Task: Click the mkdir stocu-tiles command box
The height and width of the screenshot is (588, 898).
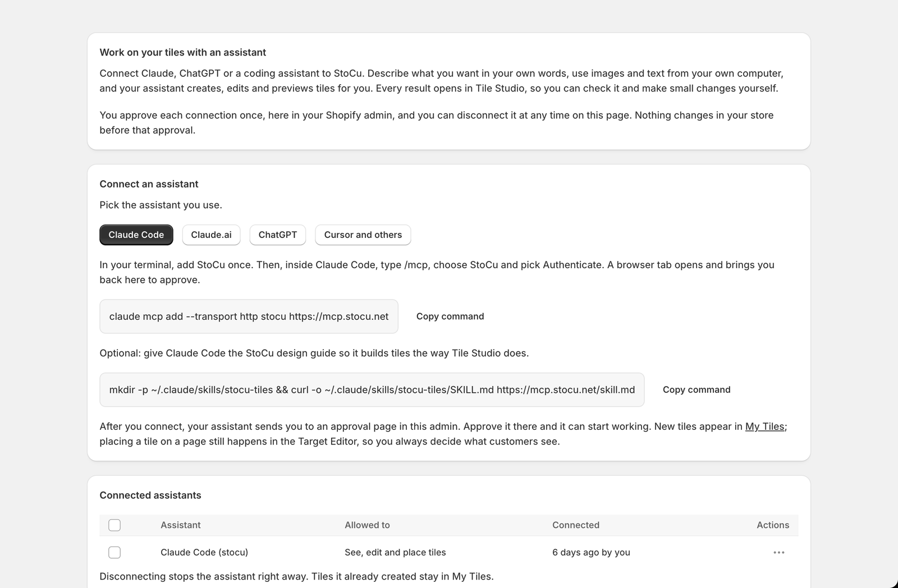Action: (372, 390)
